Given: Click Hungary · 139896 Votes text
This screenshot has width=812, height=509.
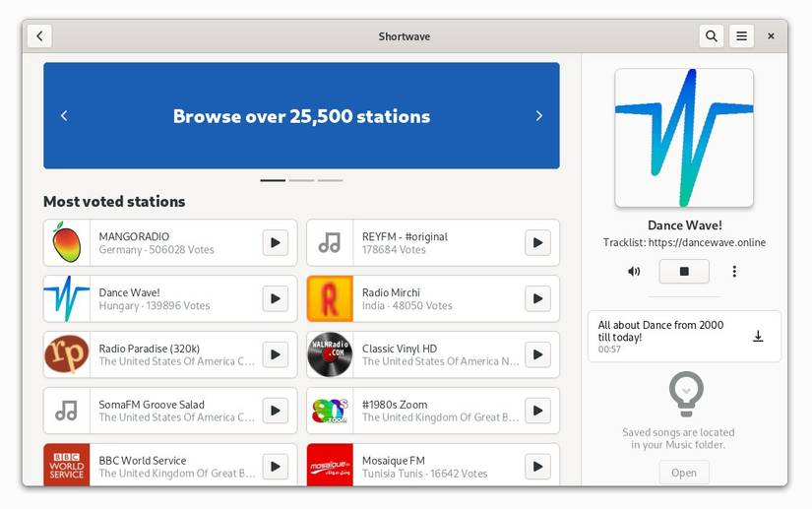Looking at the screenshot, I should pyautogui.click(x=155, y=305).
